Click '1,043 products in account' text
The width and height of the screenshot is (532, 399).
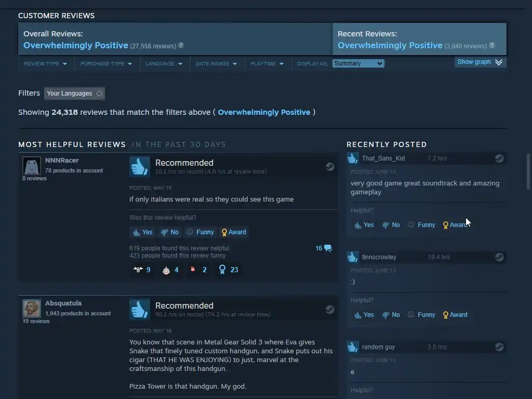pyautogui.click(x=78, y=313)
